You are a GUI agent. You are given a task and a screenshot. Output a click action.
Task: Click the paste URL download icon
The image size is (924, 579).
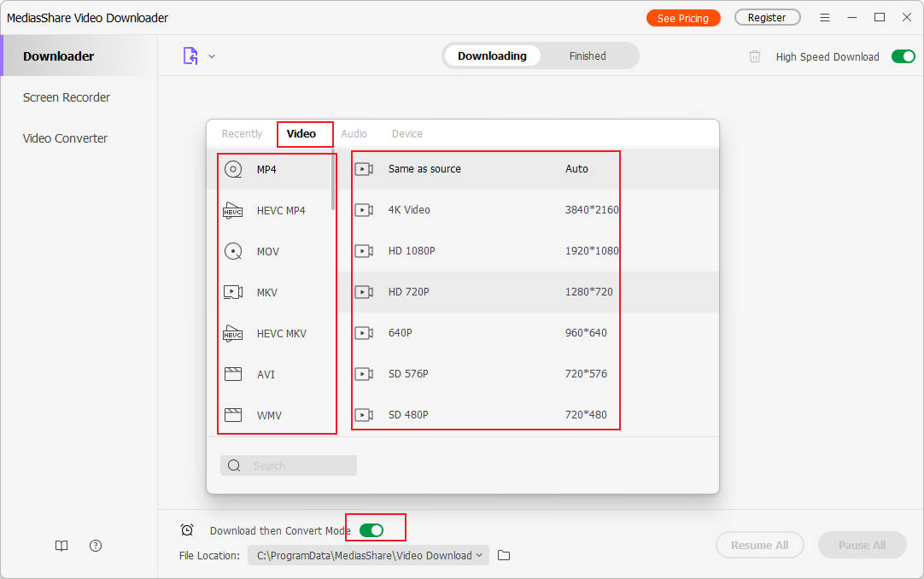pyautogui.click(x=190, y=56)
